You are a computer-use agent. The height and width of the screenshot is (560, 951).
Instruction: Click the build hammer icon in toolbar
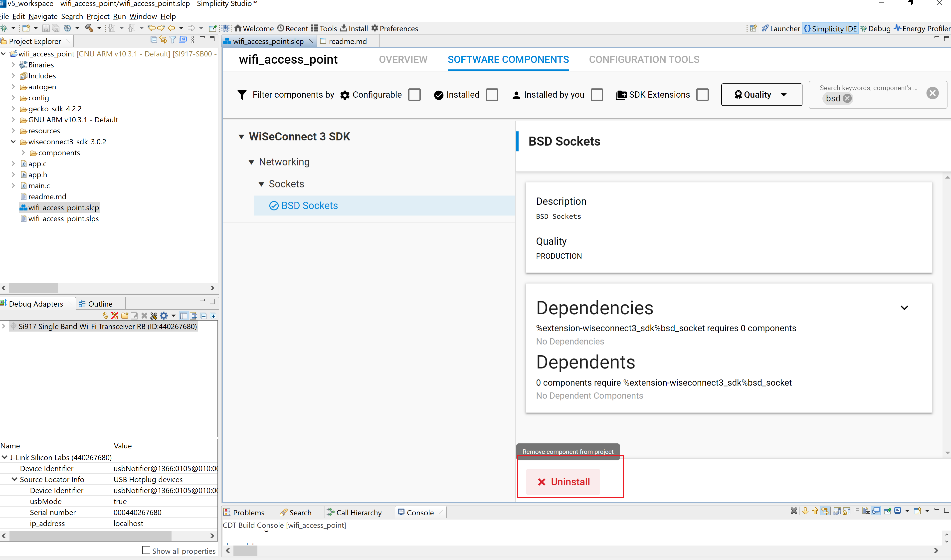point(89,28)
